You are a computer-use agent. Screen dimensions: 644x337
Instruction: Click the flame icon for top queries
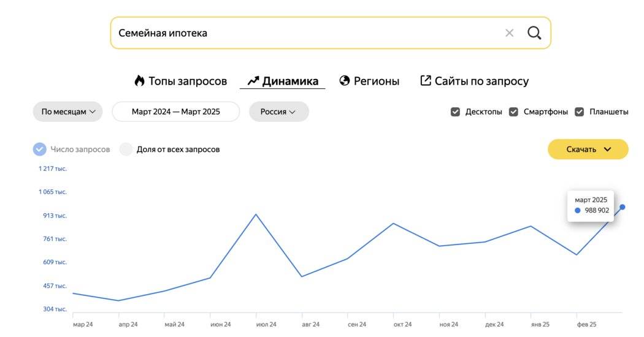(x=140, y=80)
